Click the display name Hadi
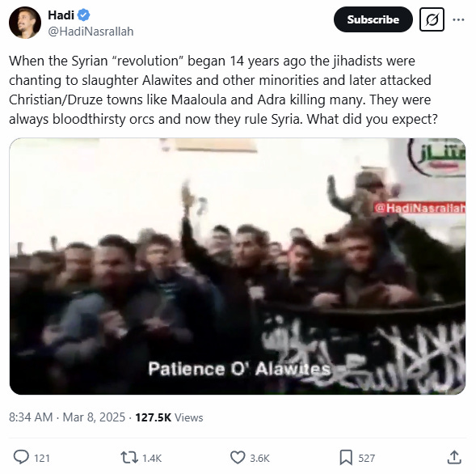Viewport: 476px width, 474px height. (x=61, y=15)
